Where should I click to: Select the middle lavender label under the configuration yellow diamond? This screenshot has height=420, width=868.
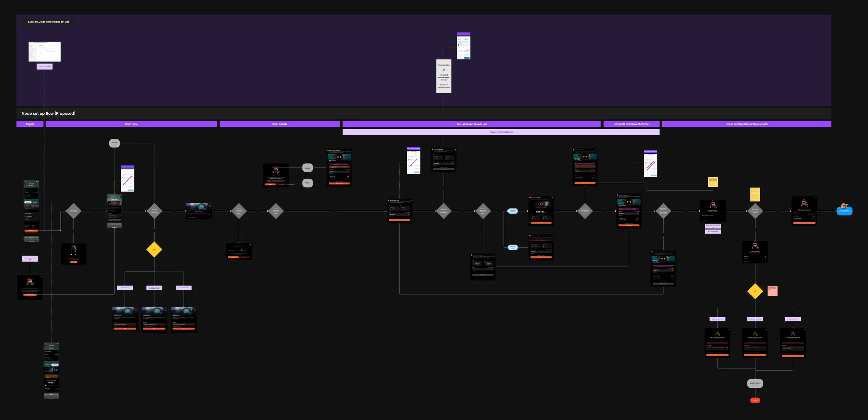point(755,319)
